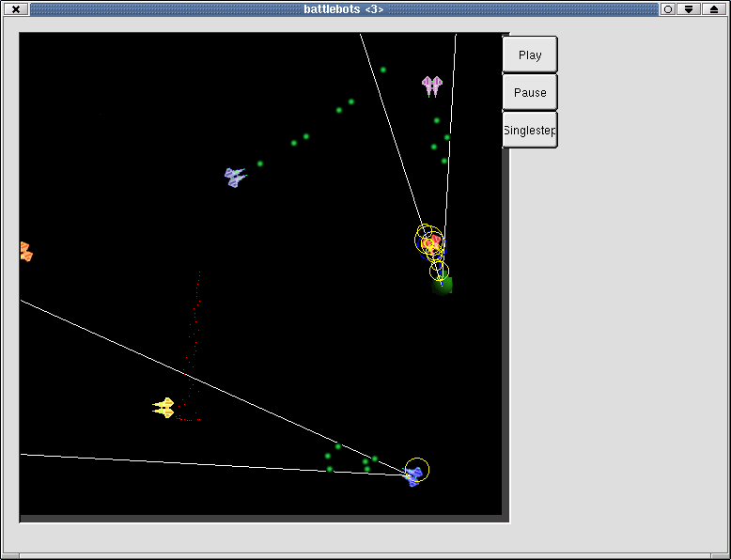Select the lavender ship in upper-left arena
Screen dimensions: 731x560
[x=235, y=177]
